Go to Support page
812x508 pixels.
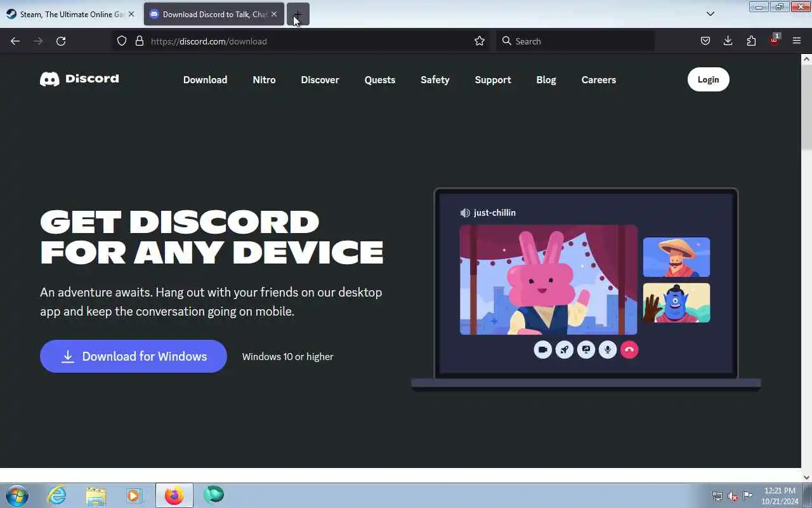tap(493, 80)
